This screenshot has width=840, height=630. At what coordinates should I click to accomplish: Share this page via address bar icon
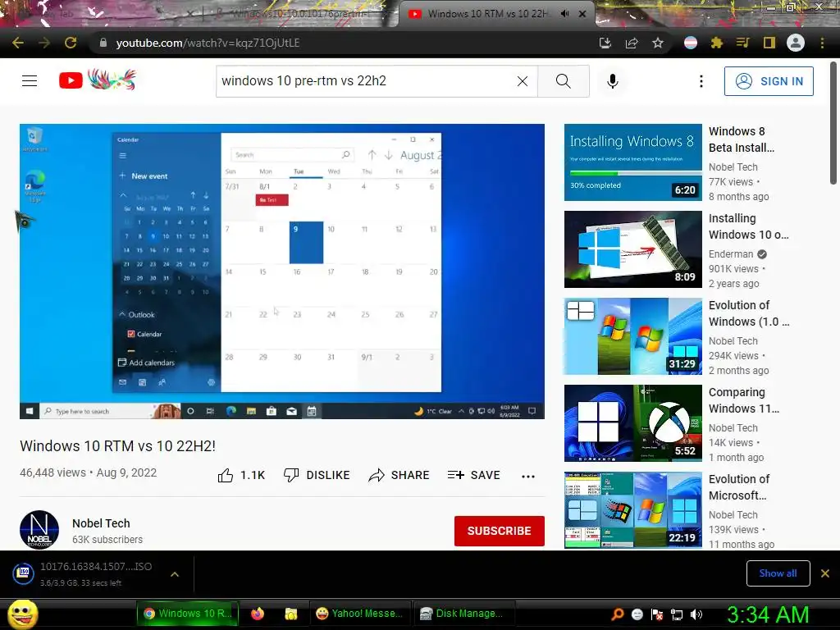point(632,43)
